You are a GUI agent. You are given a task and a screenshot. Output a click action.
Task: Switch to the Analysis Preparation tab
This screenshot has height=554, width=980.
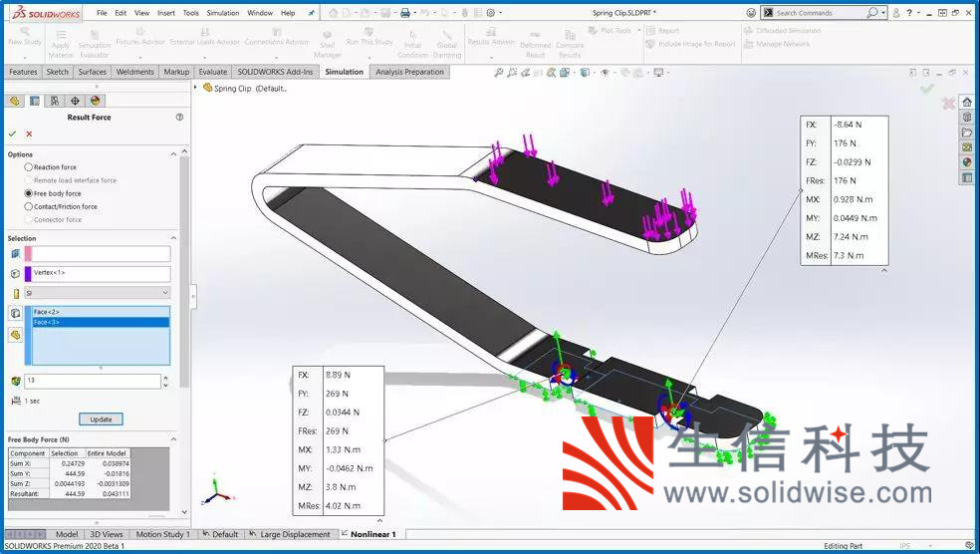tap(409, 72)
